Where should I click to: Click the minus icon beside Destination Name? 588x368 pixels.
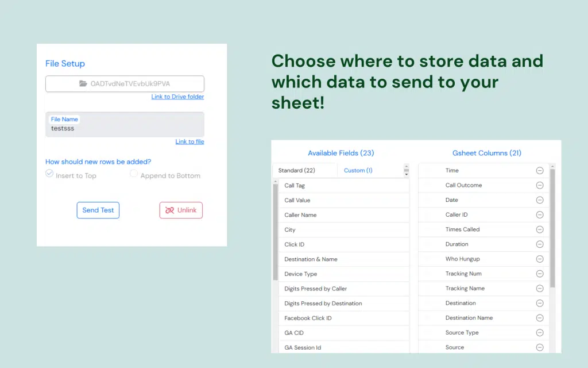tap(540, 318)
